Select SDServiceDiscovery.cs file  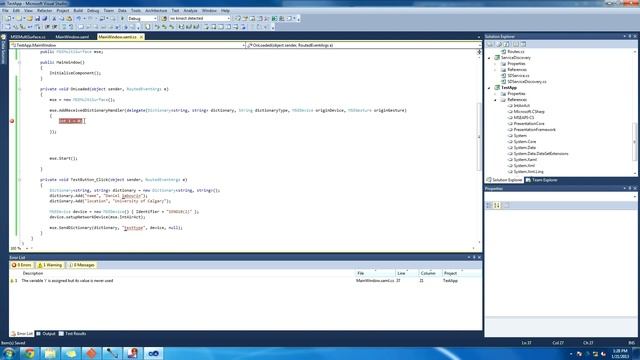pos(527,82)
